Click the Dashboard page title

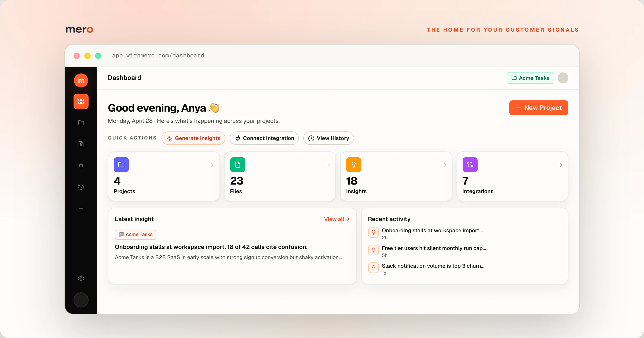[125, 78]
